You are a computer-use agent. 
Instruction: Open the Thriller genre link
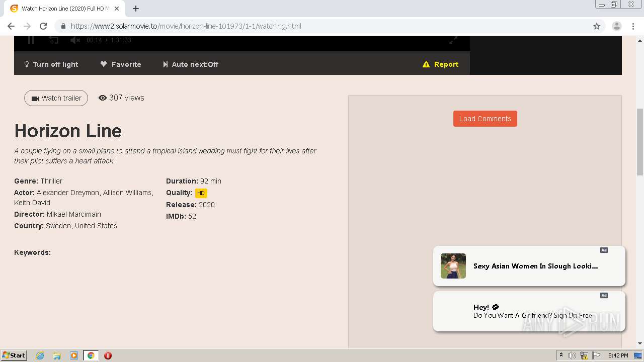pos(51,181)
